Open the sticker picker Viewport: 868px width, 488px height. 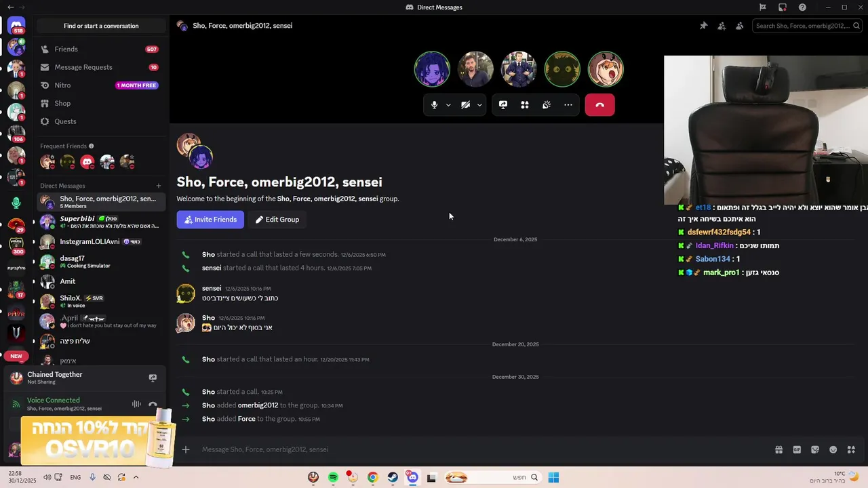[815, 449]
